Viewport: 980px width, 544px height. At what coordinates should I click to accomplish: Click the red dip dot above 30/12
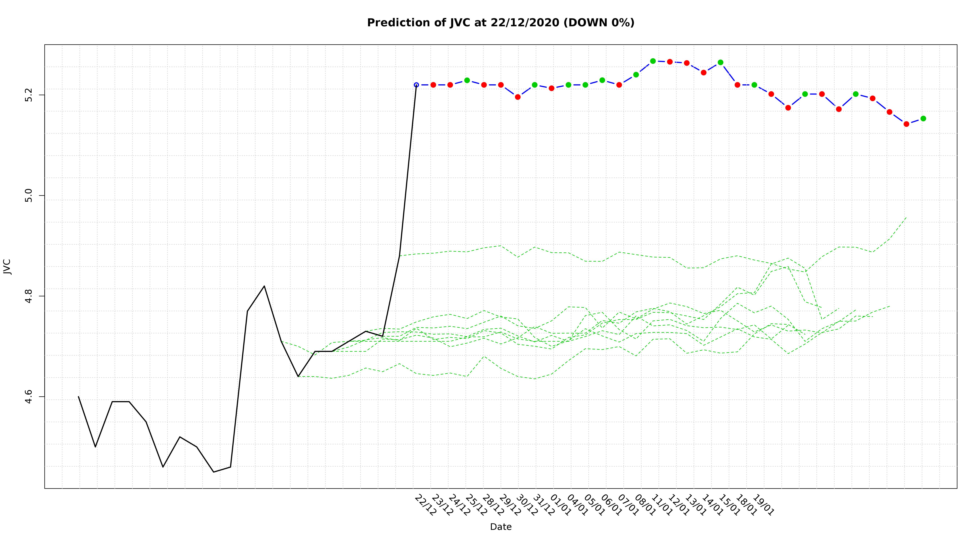click(518, 97)
